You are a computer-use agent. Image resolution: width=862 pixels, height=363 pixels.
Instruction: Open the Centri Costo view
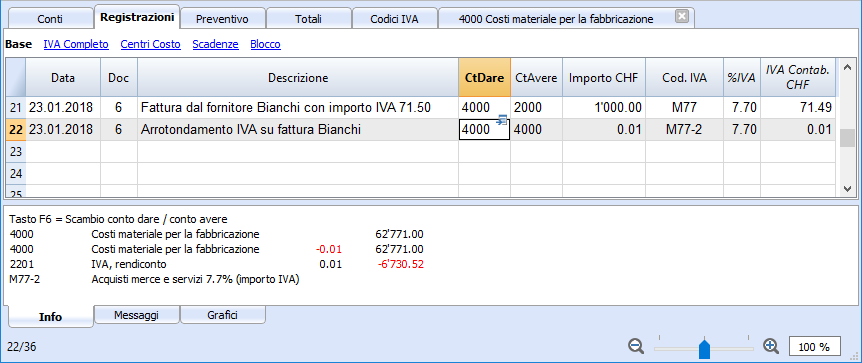click(151, 45)
